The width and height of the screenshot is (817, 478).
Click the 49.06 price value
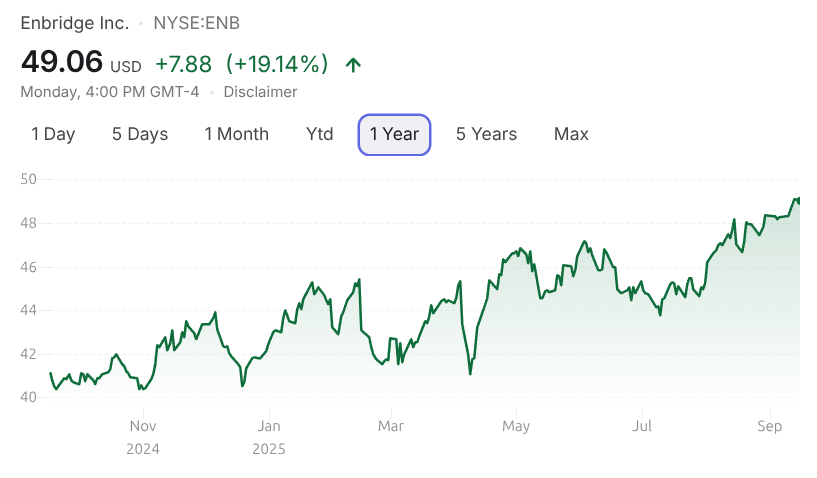(x=62, y=62)
